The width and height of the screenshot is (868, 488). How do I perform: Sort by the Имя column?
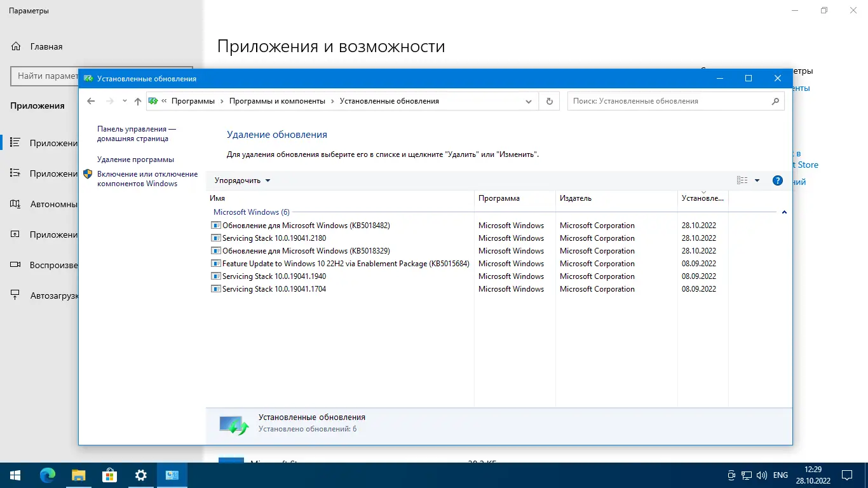340,198
